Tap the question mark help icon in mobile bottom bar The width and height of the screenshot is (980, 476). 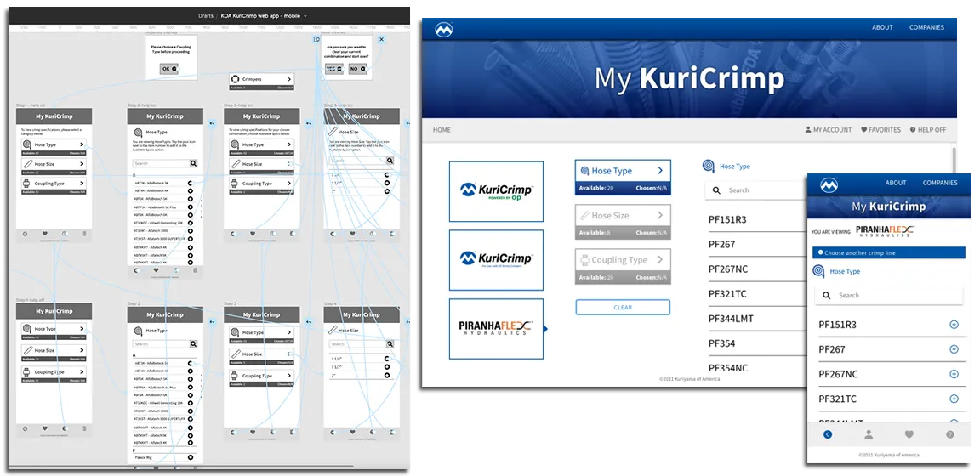(950, 434)
